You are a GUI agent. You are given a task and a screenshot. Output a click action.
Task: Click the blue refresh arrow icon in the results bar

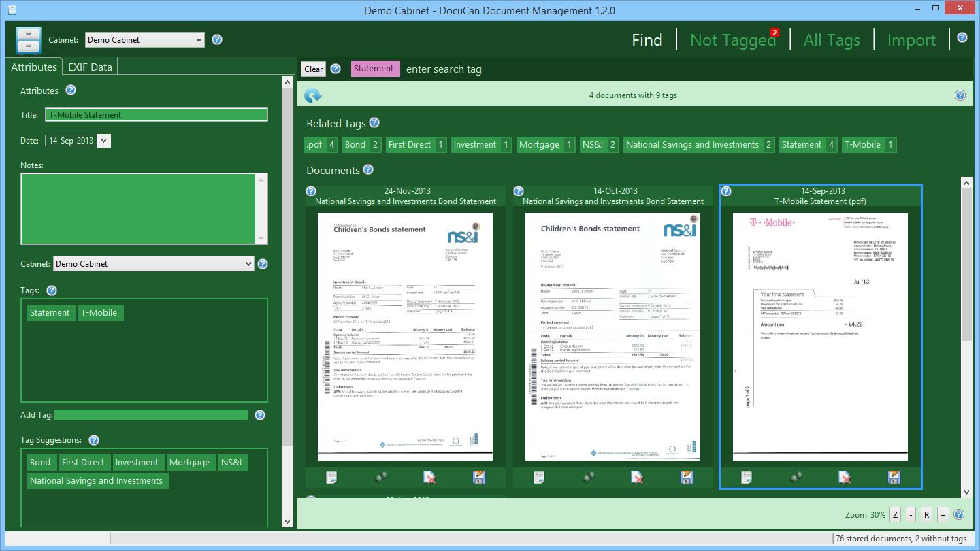(312, 95)
